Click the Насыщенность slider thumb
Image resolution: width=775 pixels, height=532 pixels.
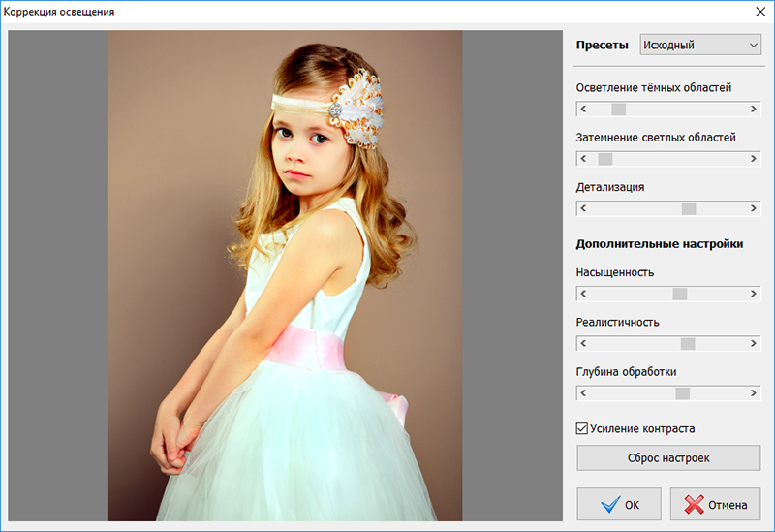coord(680,294)
